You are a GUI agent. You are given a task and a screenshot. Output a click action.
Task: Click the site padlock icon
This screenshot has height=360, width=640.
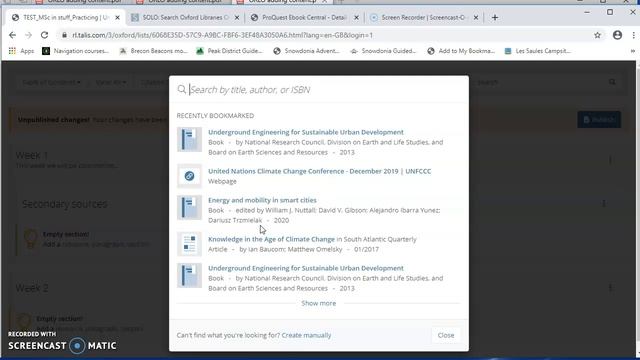pyautogui.click(x=64, y=35)
